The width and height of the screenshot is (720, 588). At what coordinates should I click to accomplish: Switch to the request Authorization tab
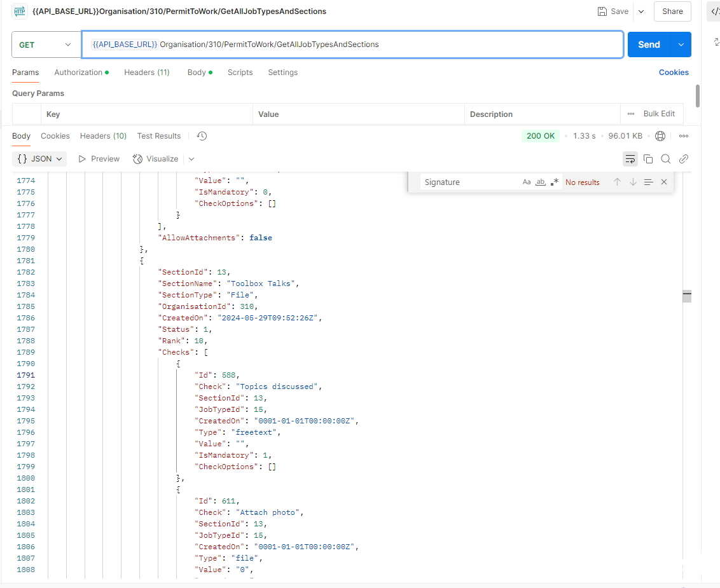coord(81,72)
